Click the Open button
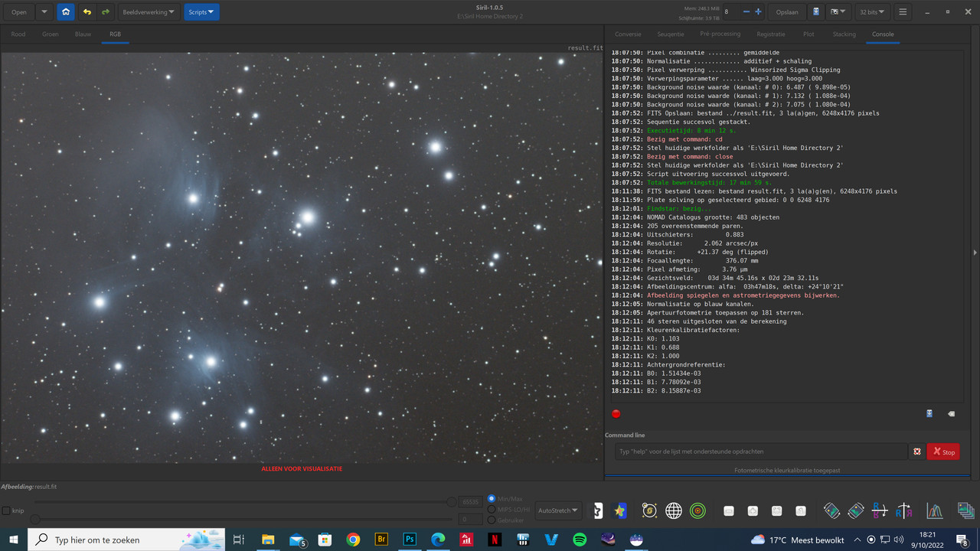 (x=18, y=11)
